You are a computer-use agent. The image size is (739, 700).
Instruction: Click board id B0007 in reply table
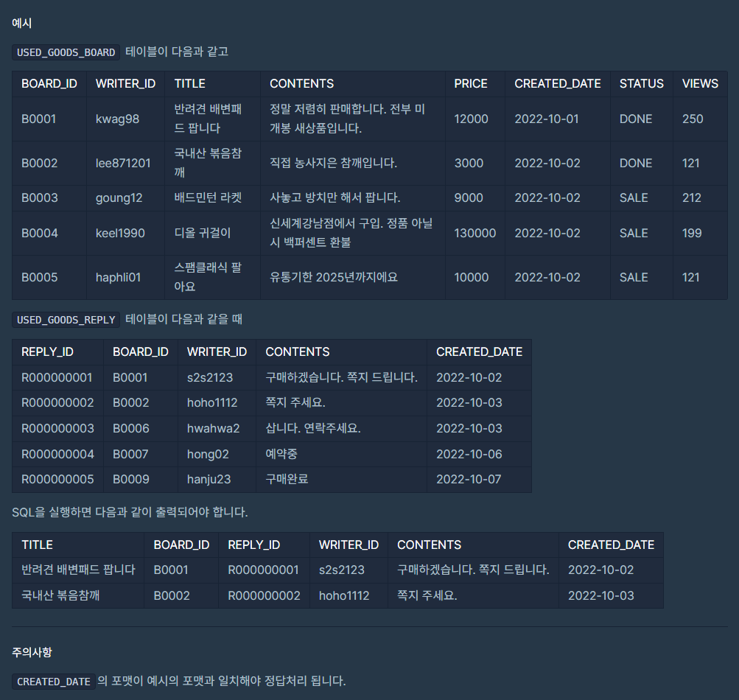pyautogui.click(x=130, y=454)
